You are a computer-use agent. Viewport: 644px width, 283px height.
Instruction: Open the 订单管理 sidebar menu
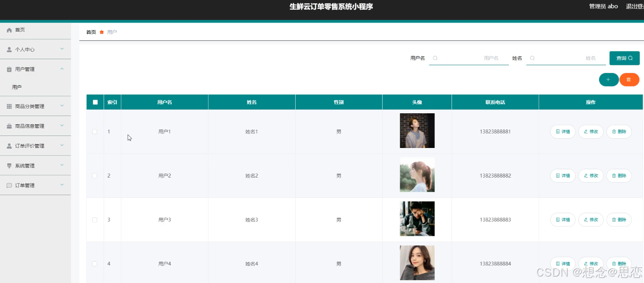[x=35, y=185]
